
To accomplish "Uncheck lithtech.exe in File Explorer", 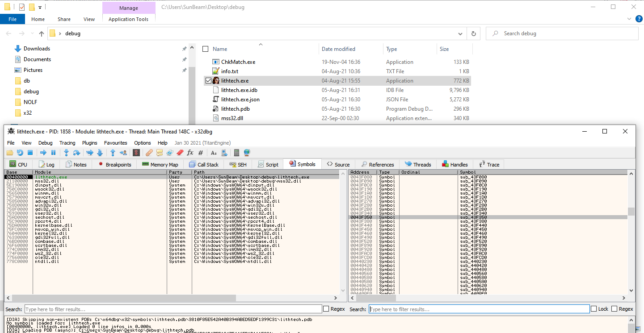I will click(x=208, y=81).
